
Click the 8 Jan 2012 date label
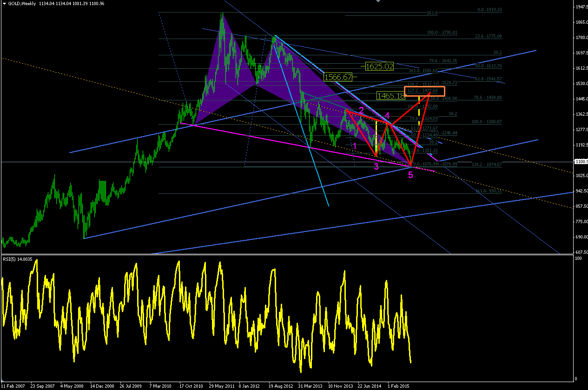click(250, 386)
